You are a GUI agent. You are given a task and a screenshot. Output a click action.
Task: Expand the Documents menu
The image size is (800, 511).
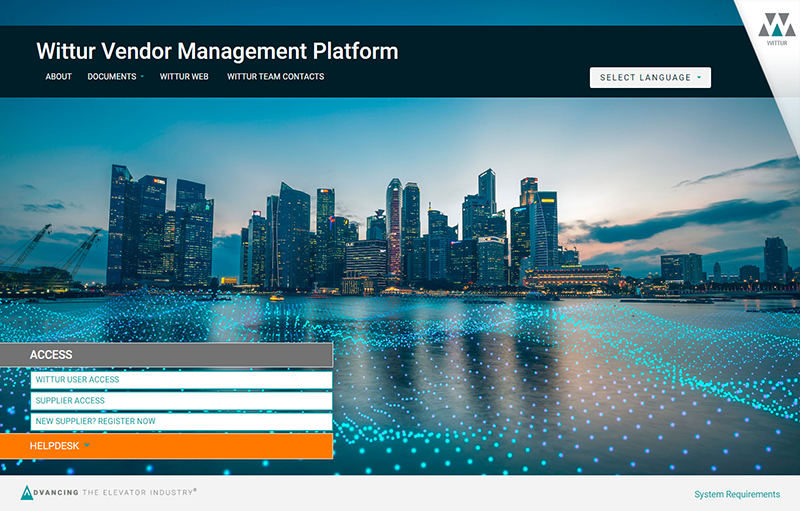pos(115,76)
